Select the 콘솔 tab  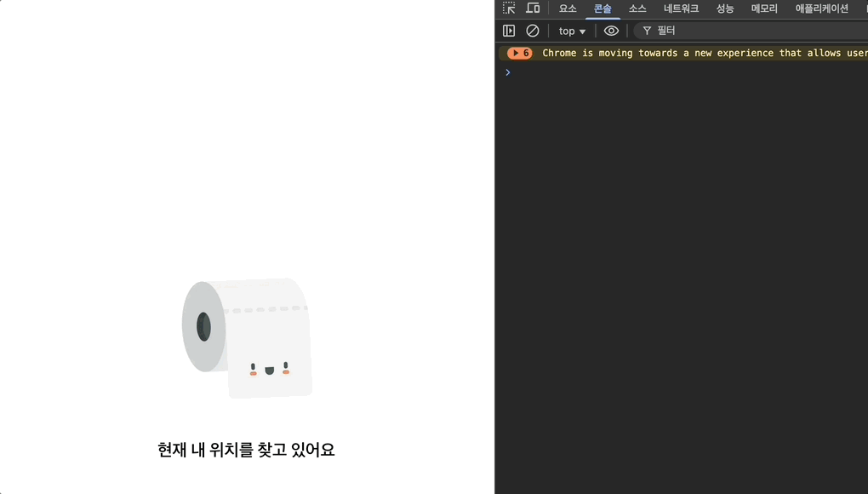[602, 9]
